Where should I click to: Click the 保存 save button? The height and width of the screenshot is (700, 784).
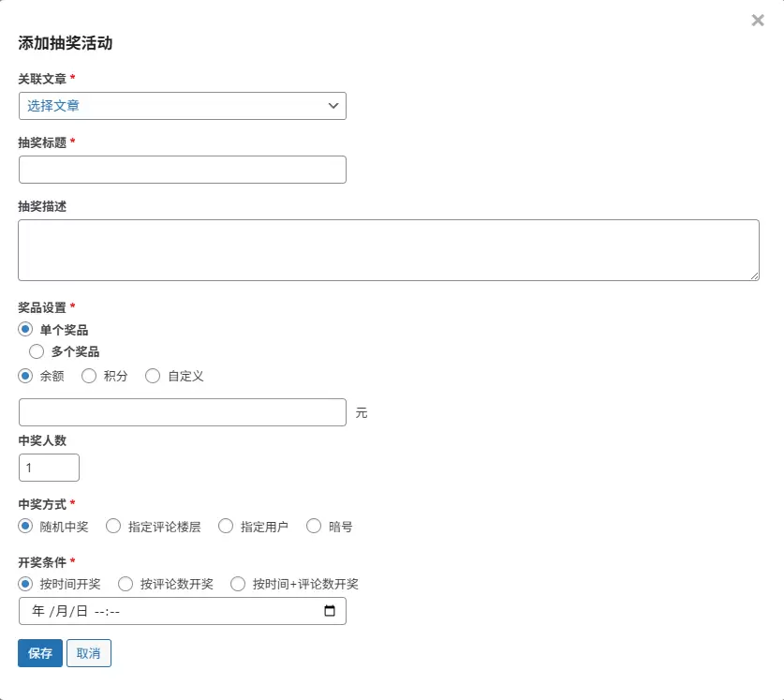tap(39, 653)
